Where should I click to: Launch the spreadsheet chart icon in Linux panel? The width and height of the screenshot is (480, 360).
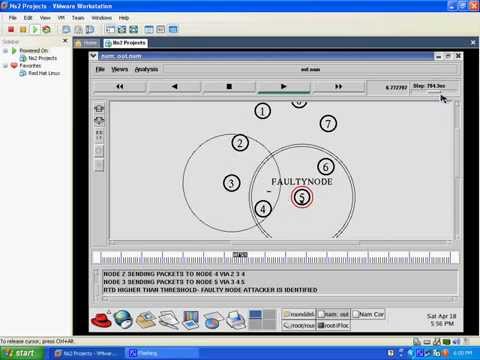[x=213, y=320]
